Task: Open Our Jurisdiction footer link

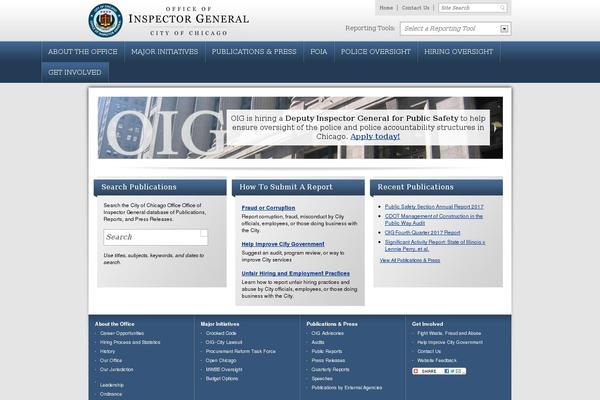Action: (x=116, y=370)
